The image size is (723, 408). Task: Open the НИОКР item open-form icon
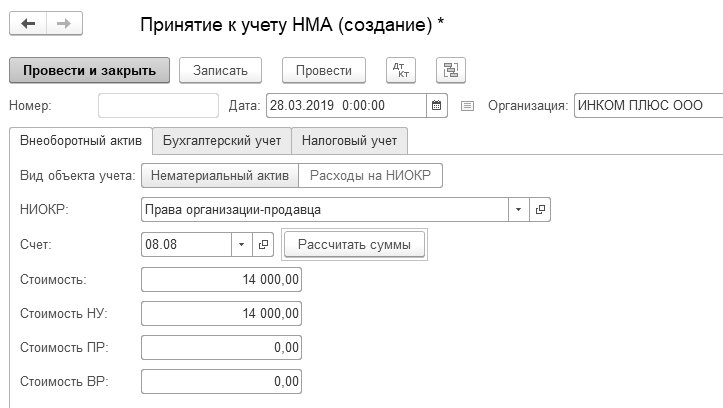click(541, 210)
